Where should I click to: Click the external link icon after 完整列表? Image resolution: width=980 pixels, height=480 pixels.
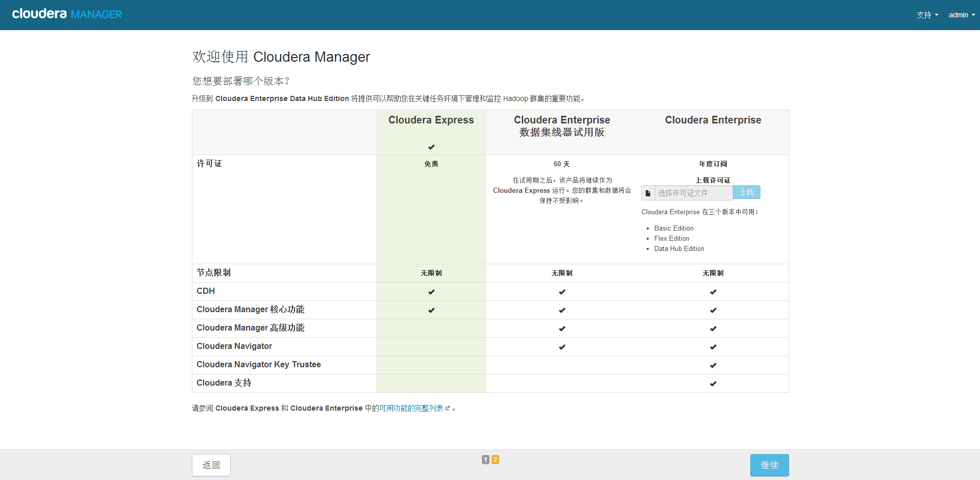[x=448, y=408]
